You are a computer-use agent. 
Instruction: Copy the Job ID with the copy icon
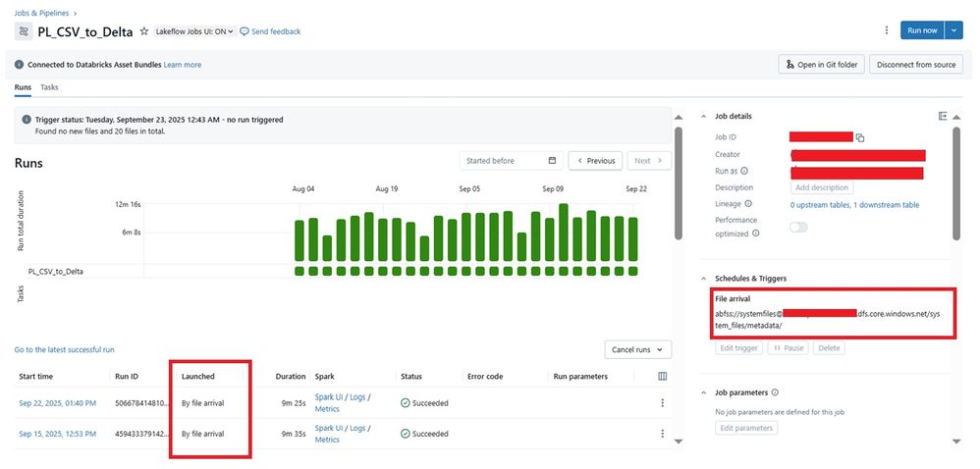[860, 137]
